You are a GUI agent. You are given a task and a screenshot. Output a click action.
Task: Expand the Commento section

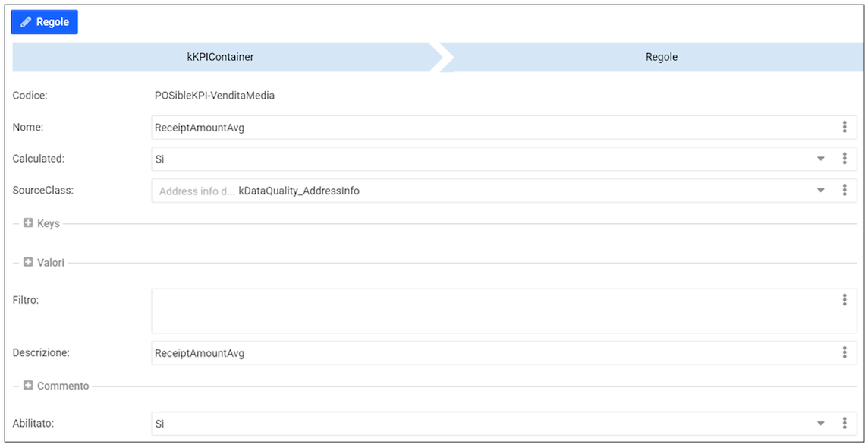point(28,386)
